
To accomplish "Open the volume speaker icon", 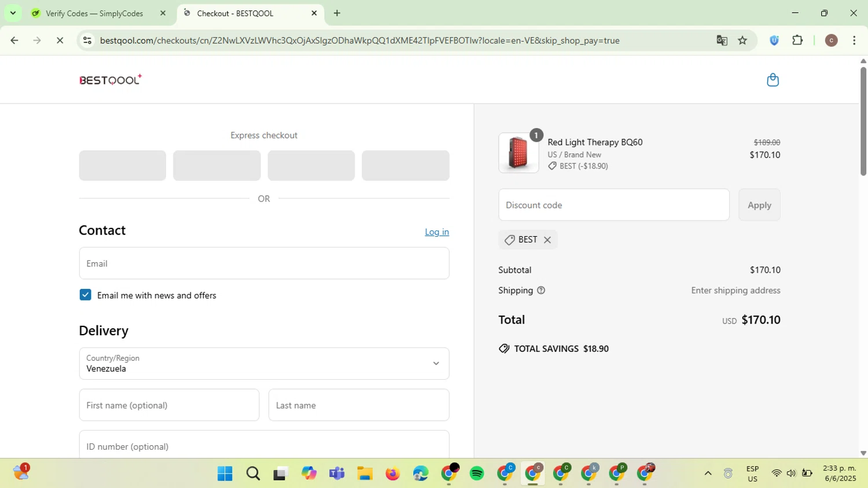I will click(x=791, y=474).
